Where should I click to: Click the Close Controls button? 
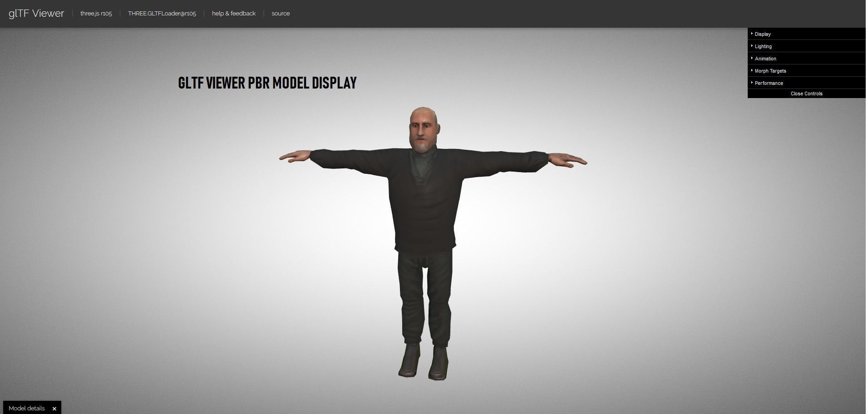pyautogui.click(x=806, y=94)
